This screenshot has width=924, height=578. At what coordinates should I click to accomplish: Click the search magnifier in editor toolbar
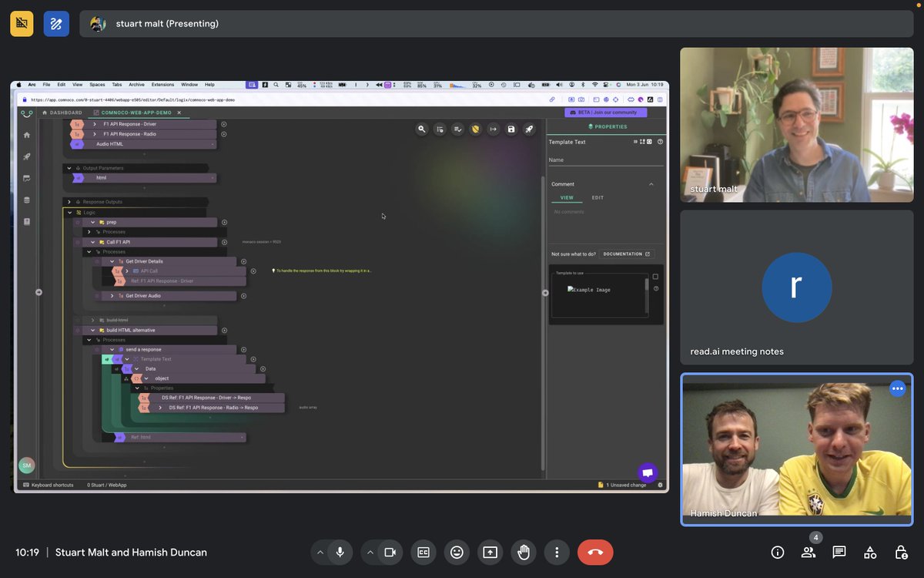click(x=421, y=129)
